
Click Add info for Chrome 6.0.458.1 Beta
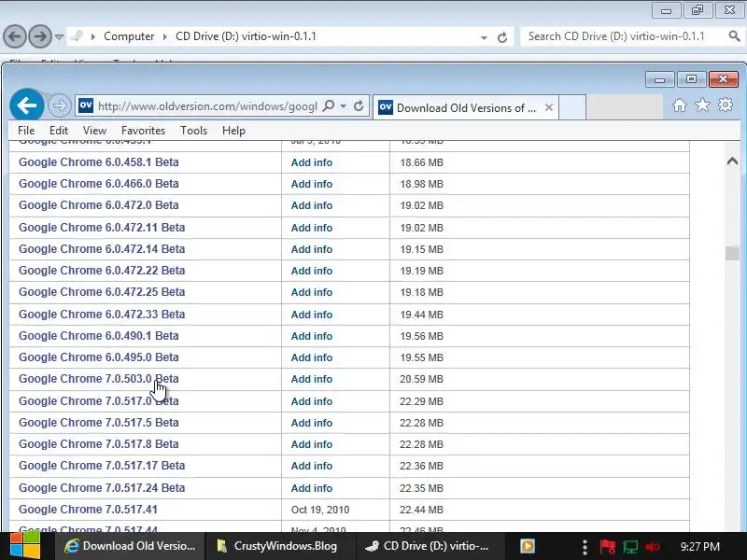(312, 162)
